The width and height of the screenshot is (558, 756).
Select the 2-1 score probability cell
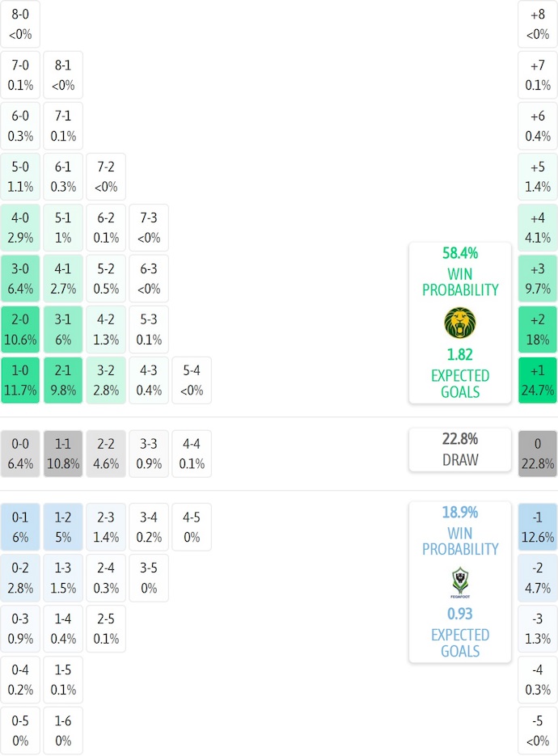pyautogui.click(x=63, y=380)
